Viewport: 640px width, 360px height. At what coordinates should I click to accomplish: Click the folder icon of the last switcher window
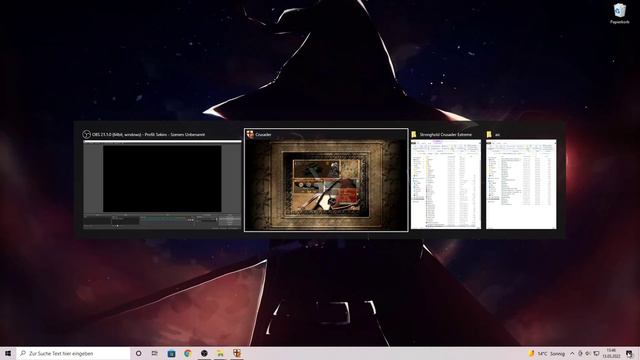click(489, 134)
